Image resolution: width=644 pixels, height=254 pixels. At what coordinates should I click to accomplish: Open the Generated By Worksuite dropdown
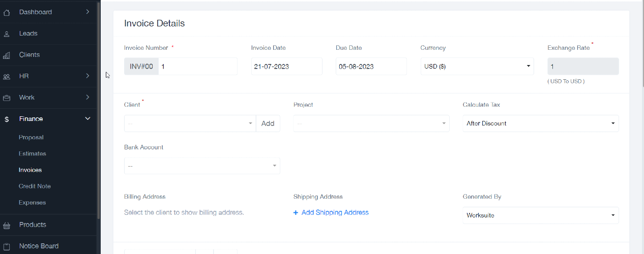[541, 215]
